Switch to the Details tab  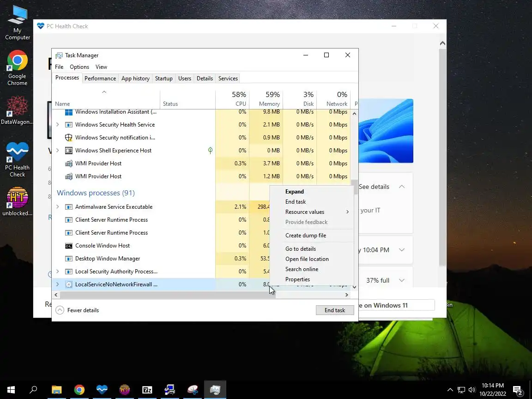coord(205,79)
